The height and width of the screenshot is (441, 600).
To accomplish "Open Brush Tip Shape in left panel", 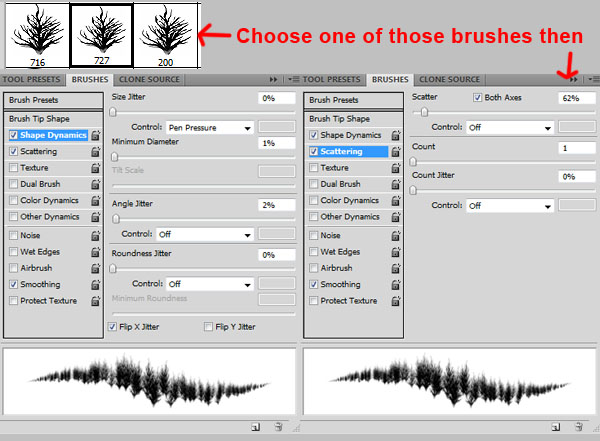I will click(x=53, y=119).
